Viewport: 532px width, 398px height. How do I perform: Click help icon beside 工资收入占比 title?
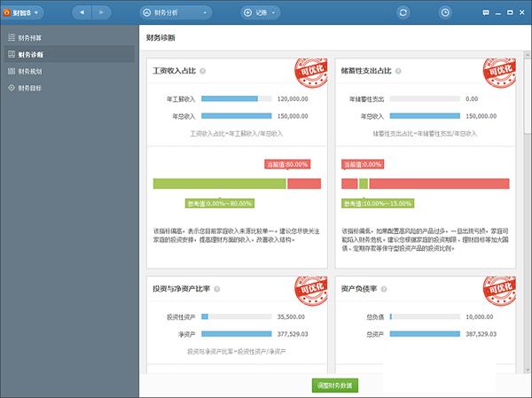(x=203, y=71)
